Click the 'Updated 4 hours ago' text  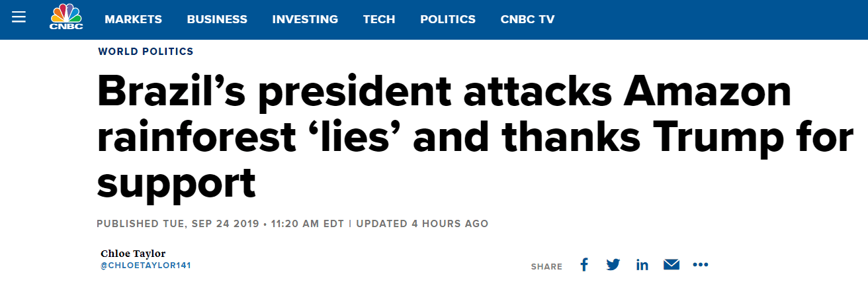[x=422, y=224]
